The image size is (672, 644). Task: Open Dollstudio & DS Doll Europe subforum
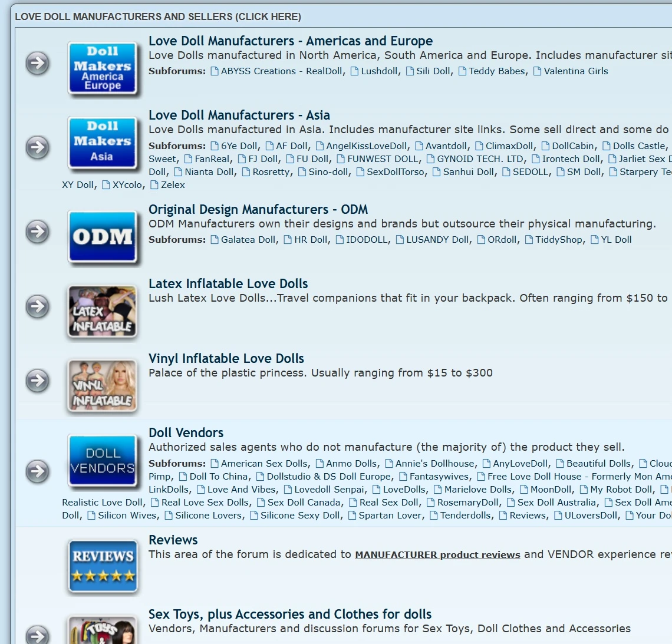[329, 477]
